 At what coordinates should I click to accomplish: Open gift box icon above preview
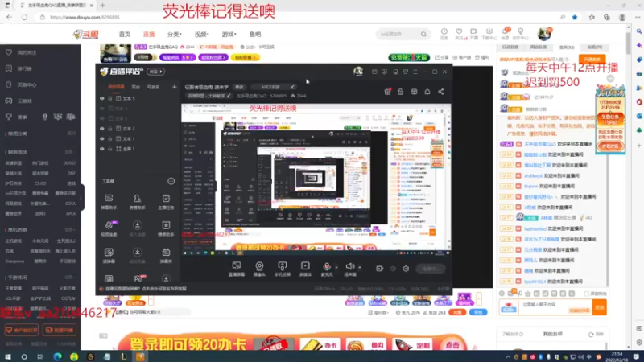point(387,92)
